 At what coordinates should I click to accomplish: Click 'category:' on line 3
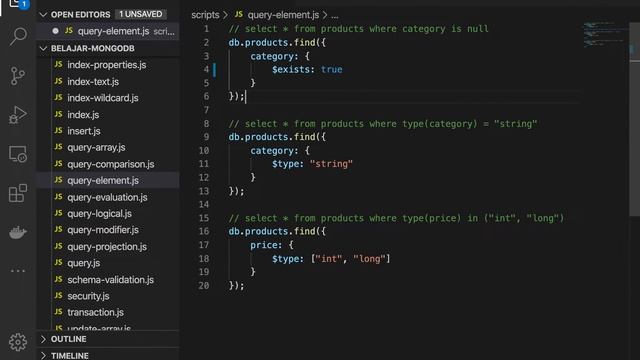[274, 56]
